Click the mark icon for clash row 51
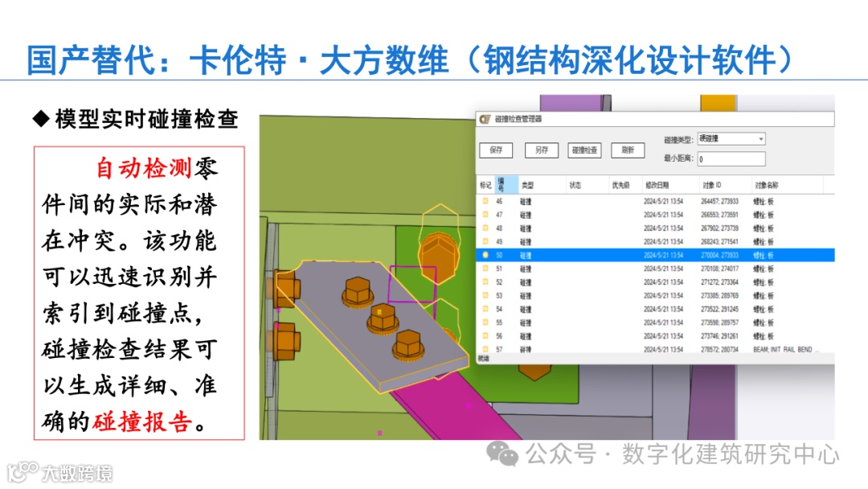Image resolution: width=868 pixels, height=489 pixels. click(485, 269)
